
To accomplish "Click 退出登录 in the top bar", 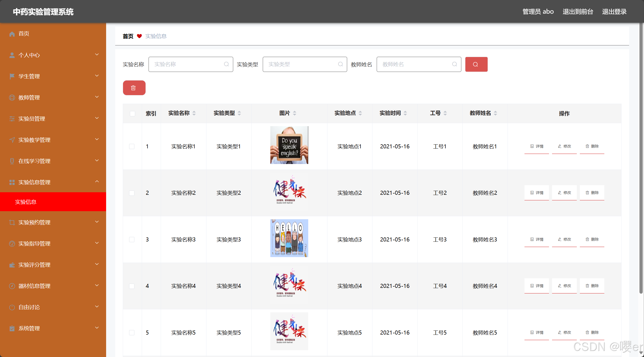I will point(614,12).
